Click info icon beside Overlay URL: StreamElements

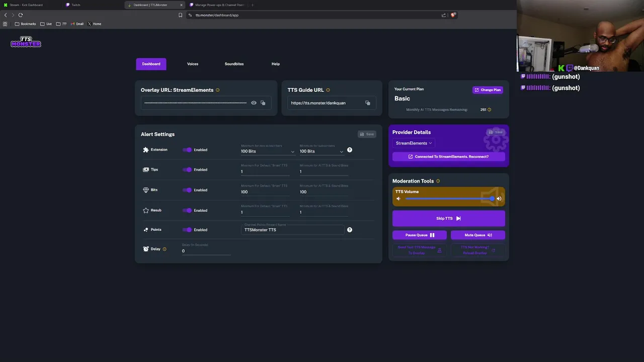(x=217, y=90)
